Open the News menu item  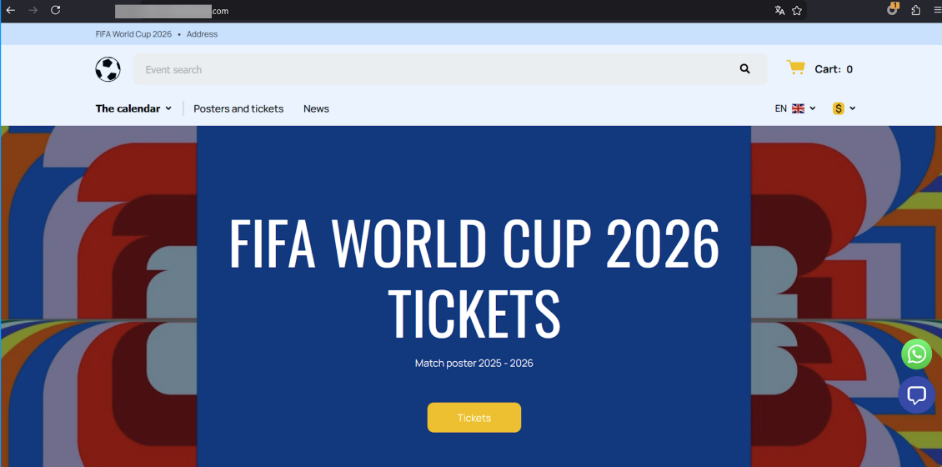[x=316, y=109]
